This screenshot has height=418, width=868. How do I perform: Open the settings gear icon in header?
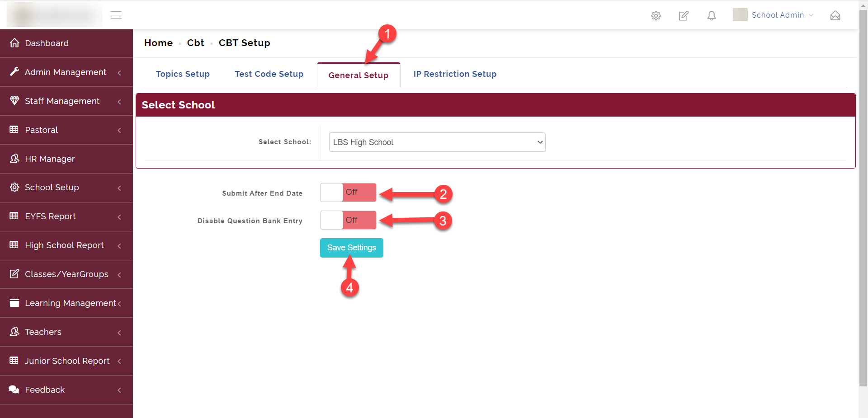(x=656, y=16)
